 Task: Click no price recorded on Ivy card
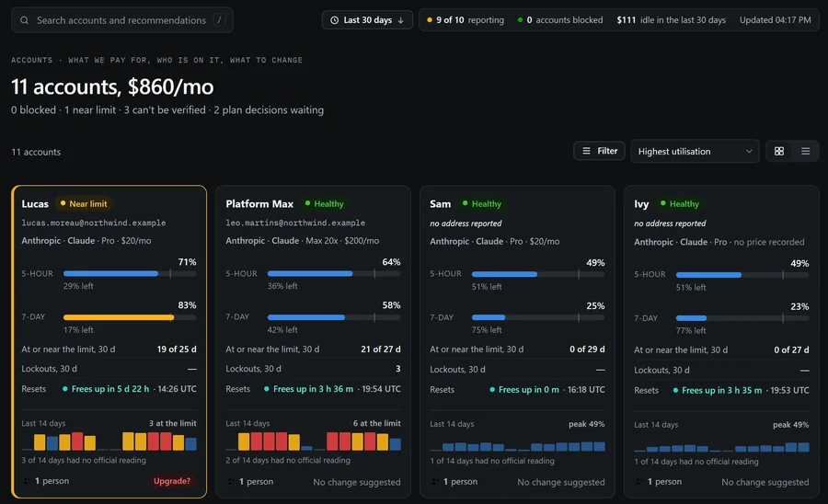pos(769,242)
